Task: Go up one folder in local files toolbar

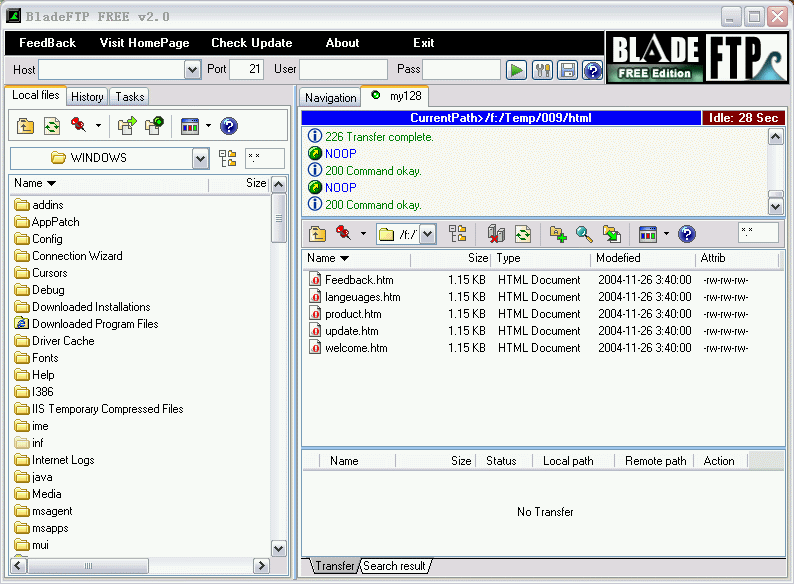Action: pos(25,126)
